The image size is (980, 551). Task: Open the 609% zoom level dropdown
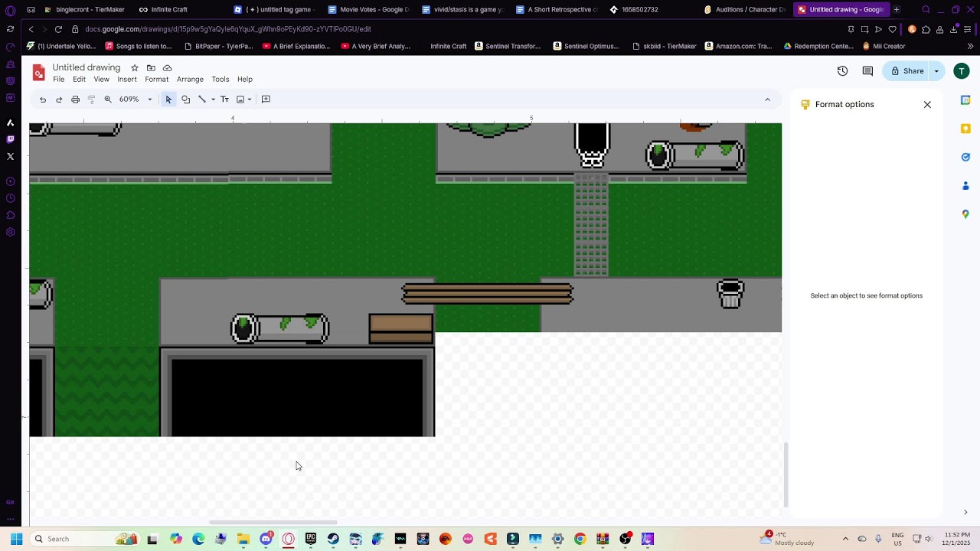(136, 99)
